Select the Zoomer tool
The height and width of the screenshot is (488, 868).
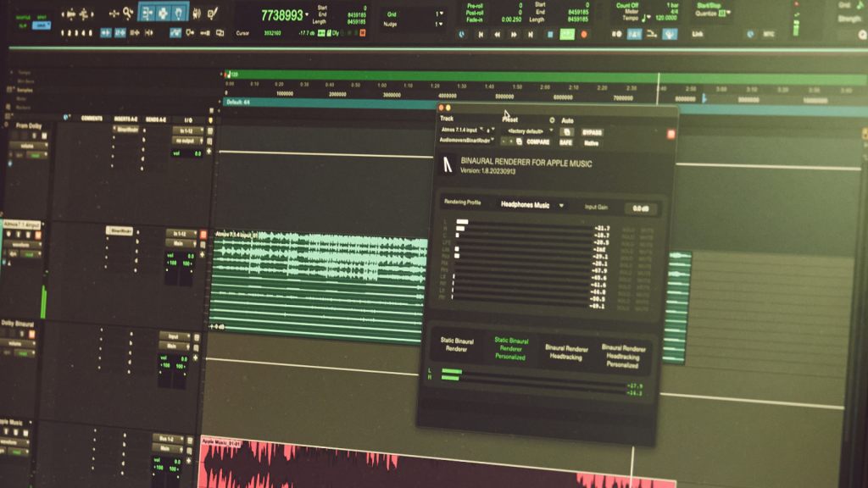pyautogui.click(x=127, y=11)
